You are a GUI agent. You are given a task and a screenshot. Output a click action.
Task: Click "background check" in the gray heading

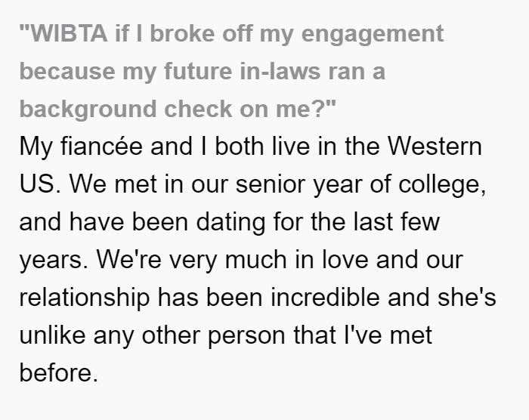point(126,111)
